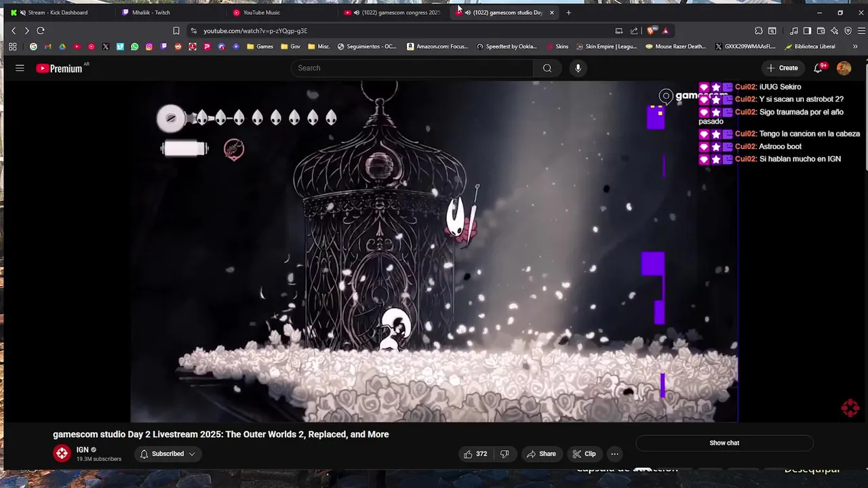Open the Speedtest by Ookla bookmark
The height and width of the screenshot is (488, 868).
coord(507,47)
